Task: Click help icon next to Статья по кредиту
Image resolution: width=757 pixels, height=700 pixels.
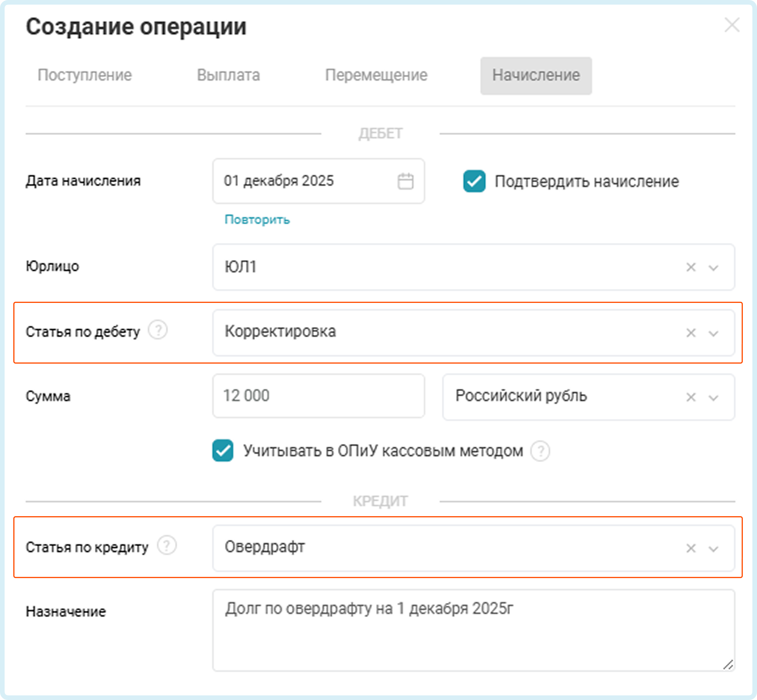Action: (167, 545)
